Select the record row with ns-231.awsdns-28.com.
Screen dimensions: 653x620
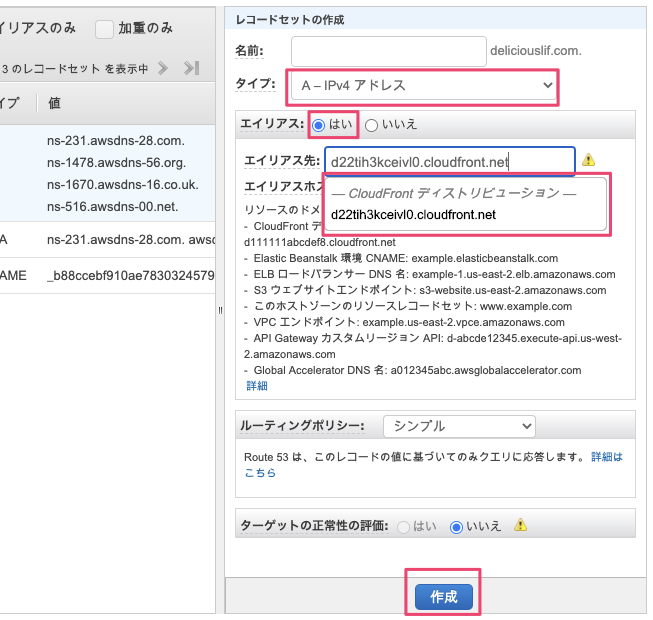point(115,140)
